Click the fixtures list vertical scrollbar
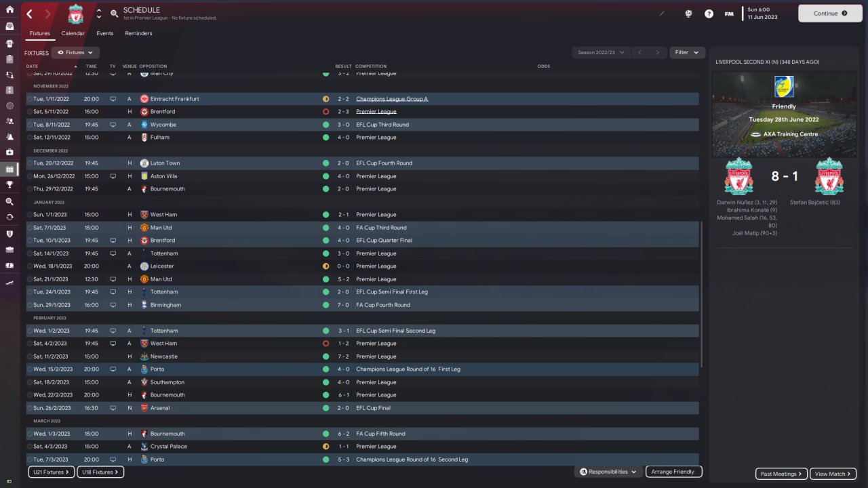 pyautogui.click(x=701, y=294)
